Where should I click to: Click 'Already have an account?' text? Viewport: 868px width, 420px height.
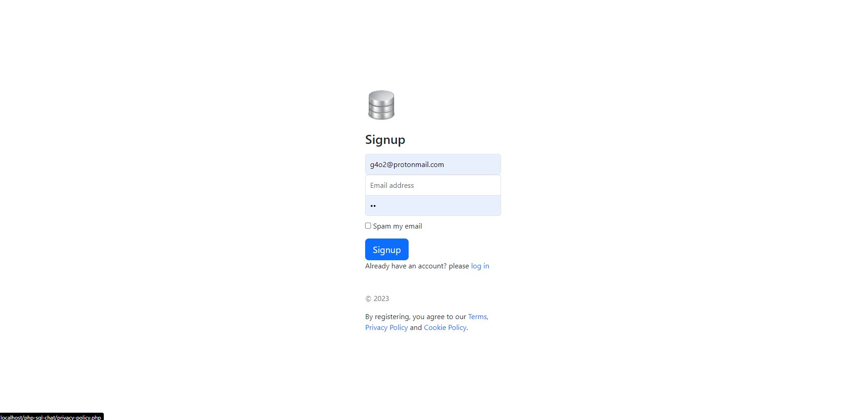(x=406, y=266)
